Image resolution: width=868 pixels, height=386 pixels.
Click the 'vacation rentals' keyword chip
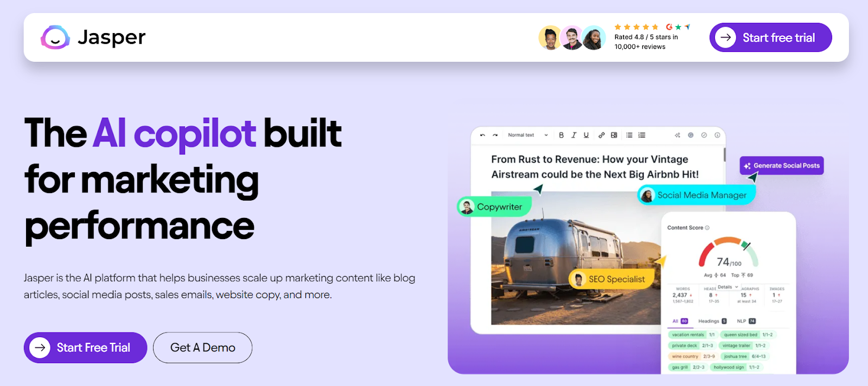click(693, 334)
